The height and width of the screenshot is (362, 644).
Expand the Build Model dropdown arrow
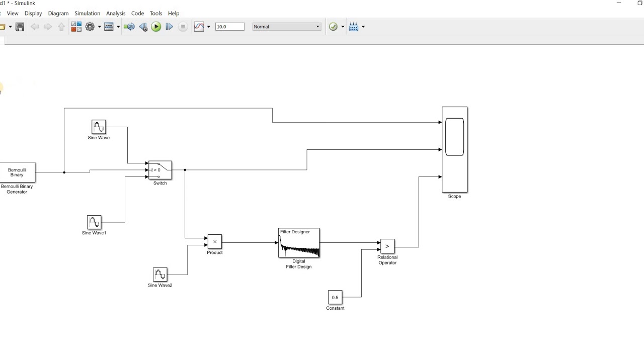click(363, 27)
